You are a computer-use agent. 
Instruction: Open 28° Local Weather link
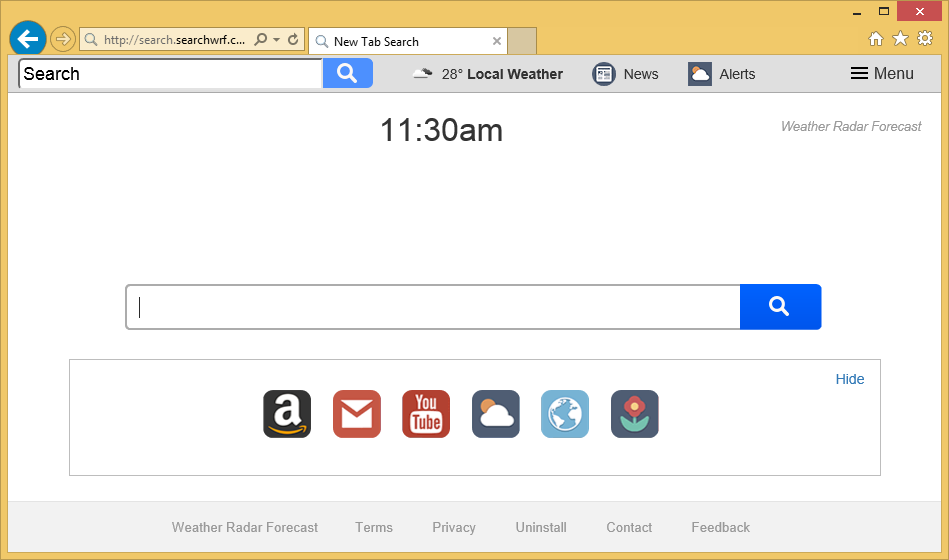[502, 74]
